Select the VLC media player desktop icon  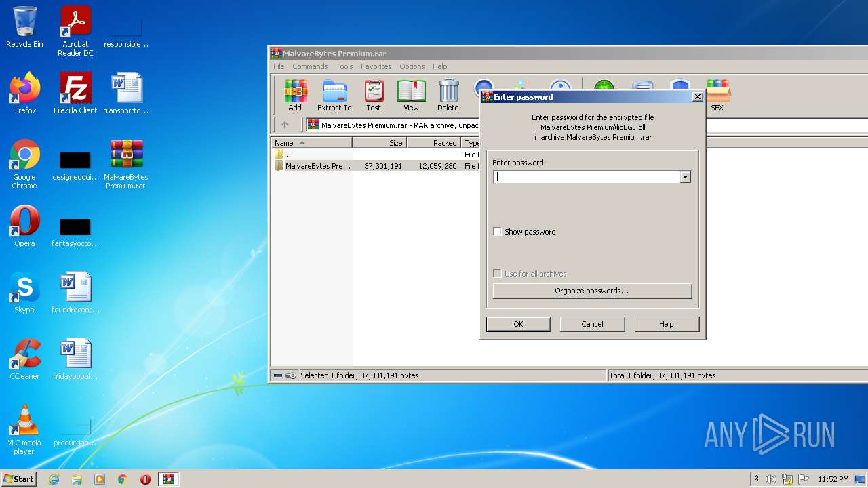(x=24, y=430)
